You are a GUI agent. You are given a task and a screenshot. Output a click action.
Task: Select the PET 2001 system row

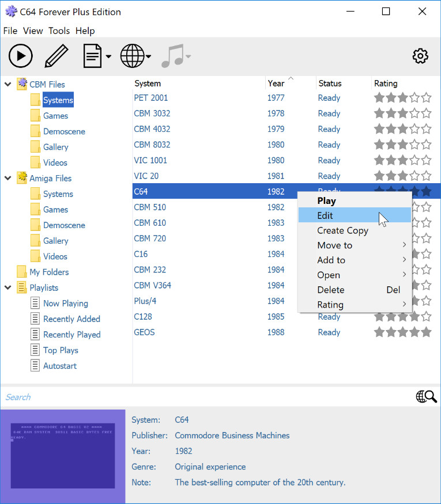[287, 98]
